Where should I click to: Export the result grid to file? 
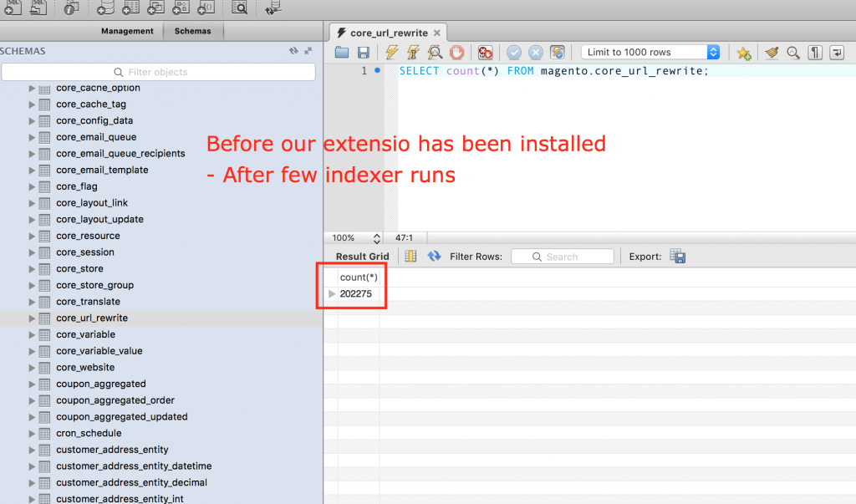click(x=677, y=257)
